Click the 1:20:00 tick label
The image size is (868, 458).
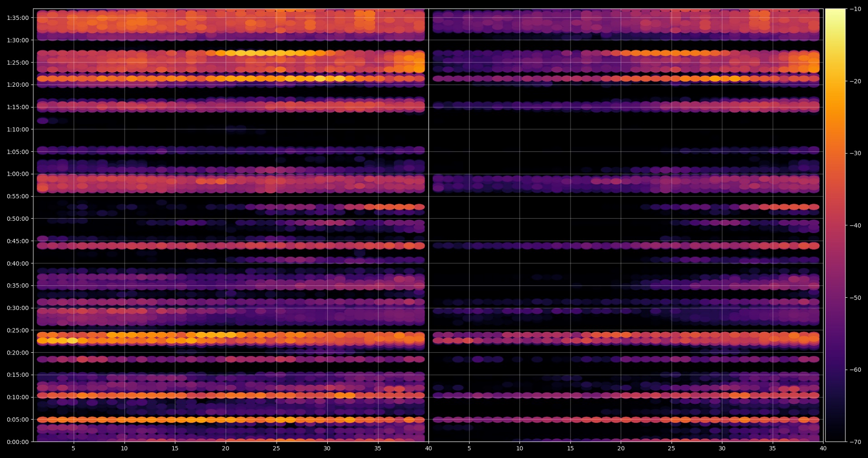click(x=18, y=84)
